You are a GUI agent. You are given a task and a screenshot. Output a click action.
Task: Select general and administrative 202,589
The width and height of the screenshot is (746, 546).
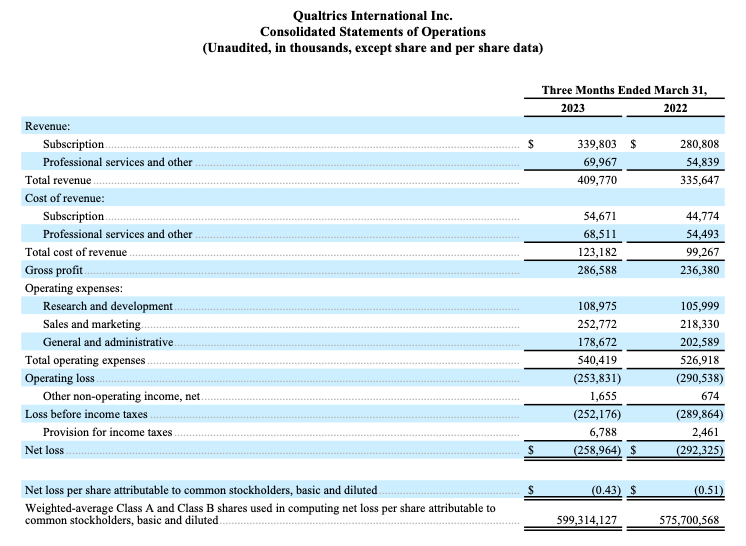[699, 342]
